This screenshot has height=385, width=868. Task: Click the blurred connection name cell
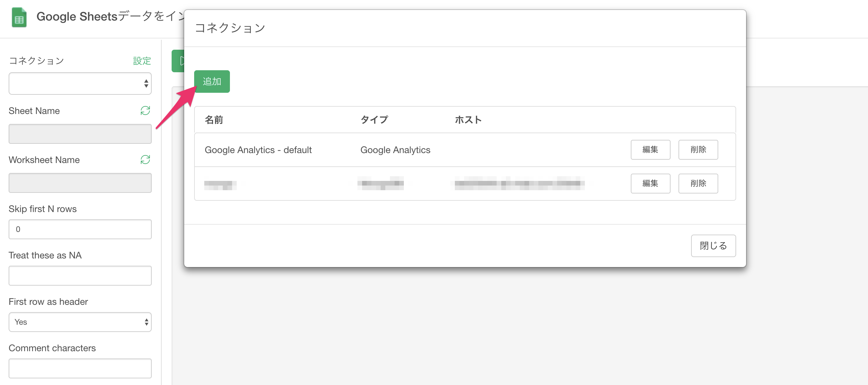(220, 185)
